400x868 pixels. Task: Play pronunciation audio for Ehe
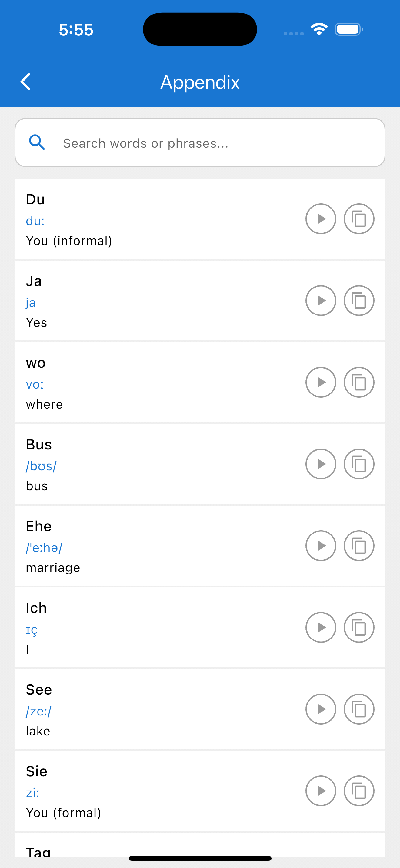(x=321, y=546)
